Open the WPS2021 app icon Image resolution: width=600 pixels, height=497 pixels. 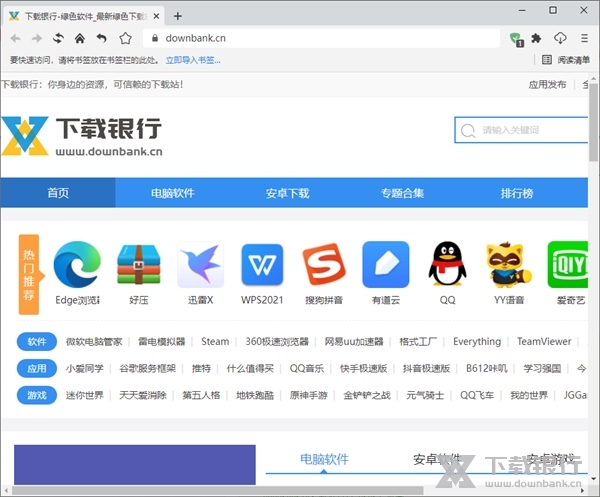point(262,264)
